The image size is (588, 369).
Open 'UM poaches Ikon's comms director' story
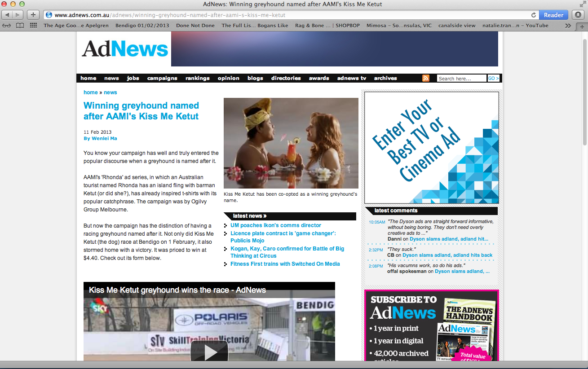pyautogui.click(x=276, y=225)
